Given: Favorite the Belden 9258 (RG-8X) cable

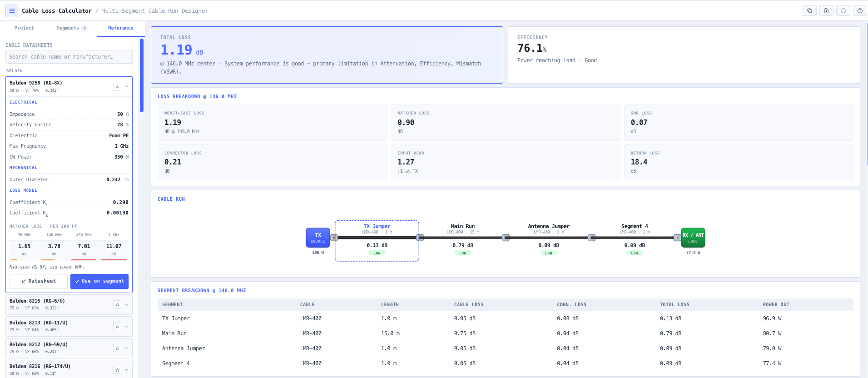Looking at the screenshot, I should click(117, 86).
